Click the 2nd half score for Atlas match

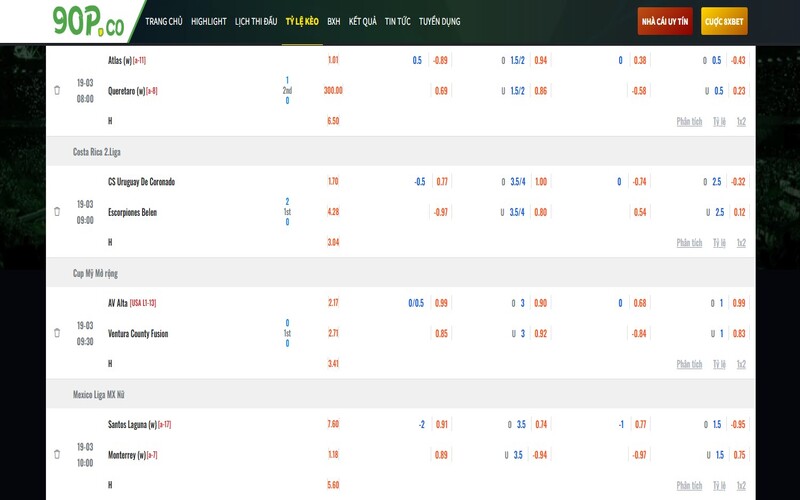pos(287,90)
